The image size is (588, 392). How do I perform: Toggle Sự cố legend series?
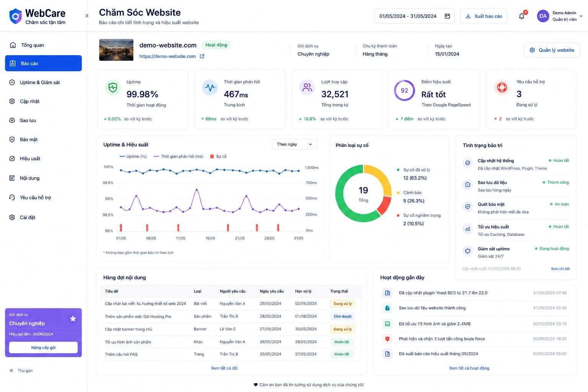click(218, 156)
